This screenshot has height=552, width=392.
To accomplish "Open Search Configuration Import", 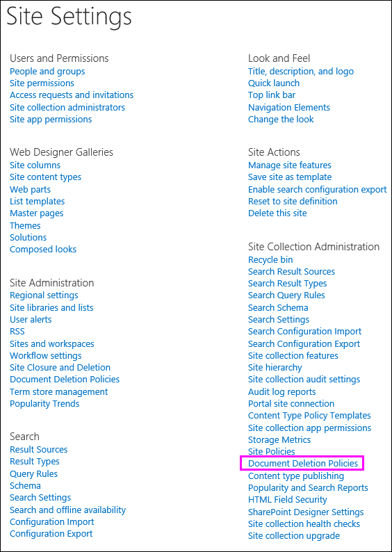I will (304, 332).
